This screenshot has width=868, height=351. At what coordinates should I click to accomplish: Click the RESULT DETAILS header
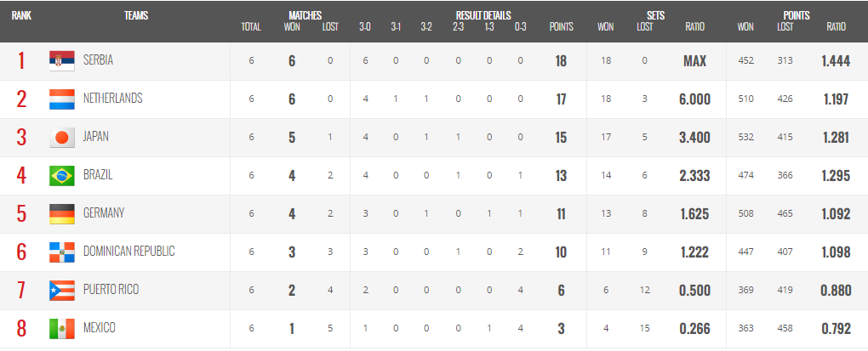click(x=483, y=15)
